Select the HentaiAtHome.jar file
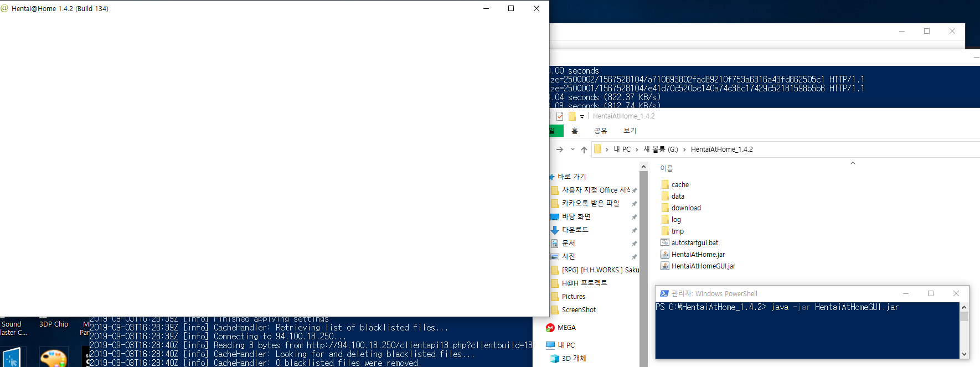 click(698, 254)
